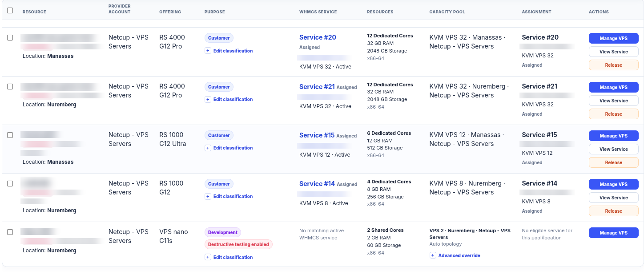Click KVM VPS 8 · Nuremberg capacity pool
644x275 pixels.
tap(467, 188)
